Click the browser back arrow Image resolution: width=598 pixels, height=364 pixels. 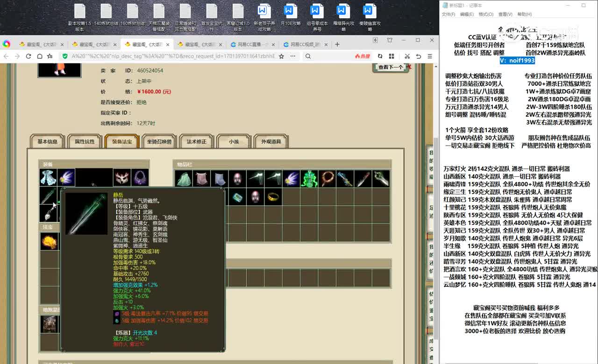point(6,56)
